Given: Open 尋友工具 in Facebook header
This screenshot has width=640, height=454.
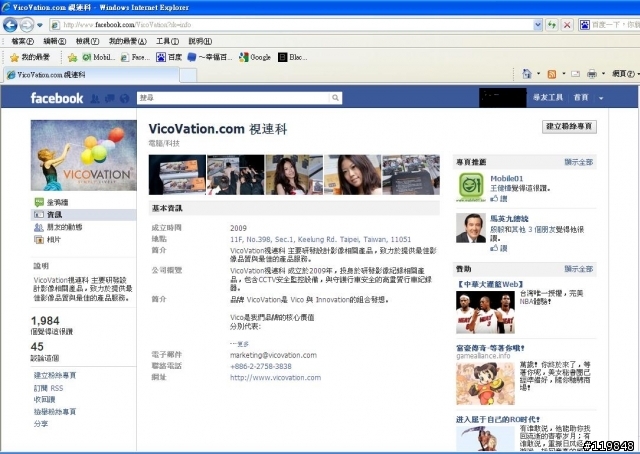Looking at the screenshot, I should point(548,98).
